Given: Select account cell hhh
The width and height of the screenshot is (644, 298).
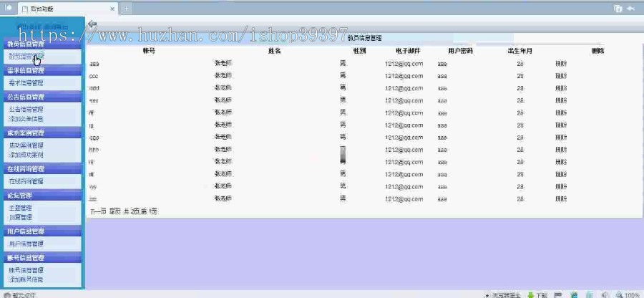Looking at the screenshot, I should coord(94,150).
